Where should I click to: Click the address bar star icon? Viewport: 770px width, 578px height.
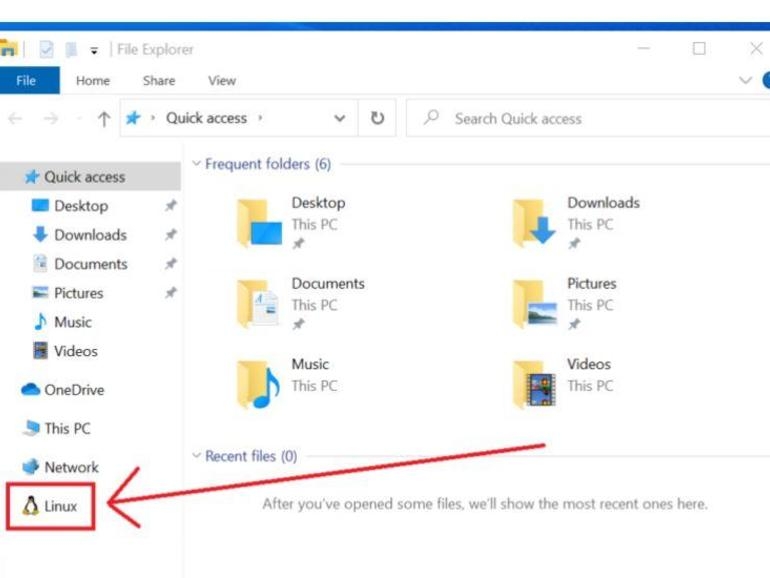coord(133,118)
